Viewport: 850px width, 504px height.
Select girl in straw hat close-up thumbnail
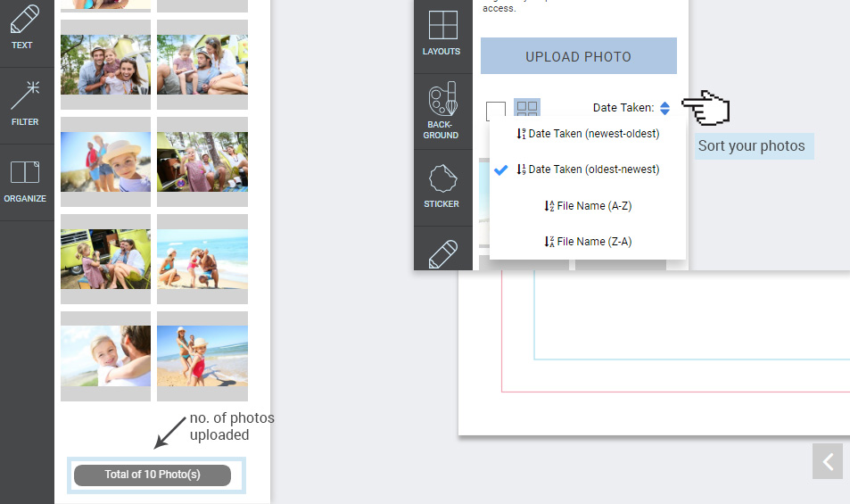(x=106, y=161)
